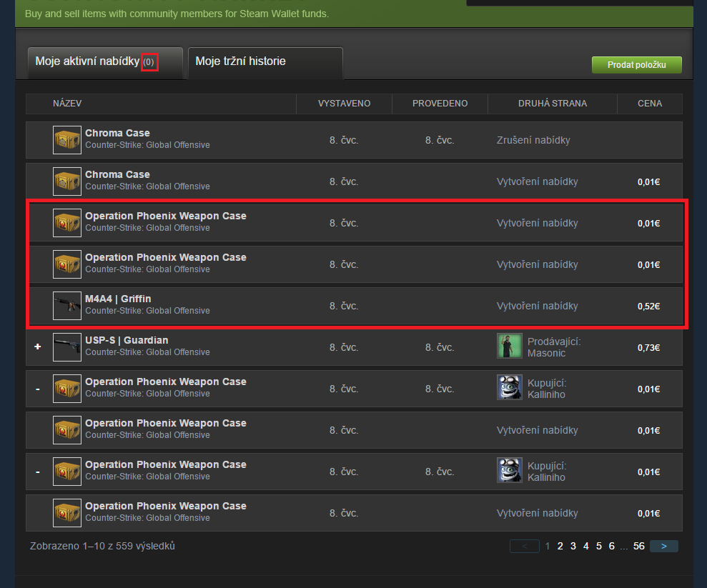Click PROVEDENO date 8. čvc. in USP-S Guardian row

440,347
